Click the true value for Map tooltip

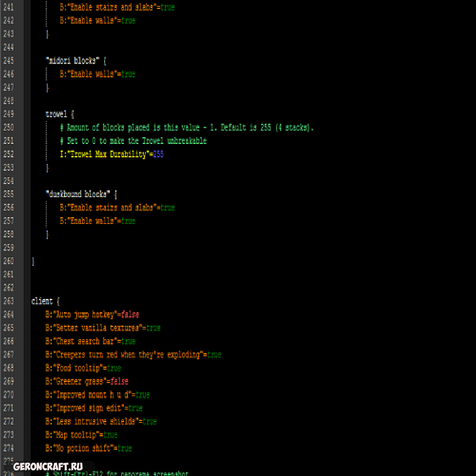point(110,435)
